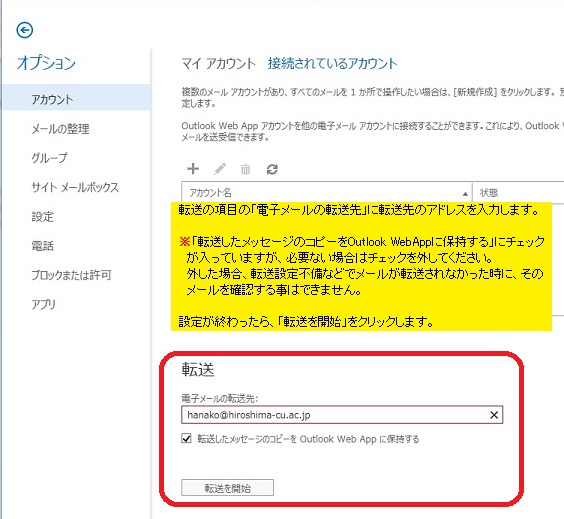
Task: Add a new connected account with plus icon
Action: (193, 168)
